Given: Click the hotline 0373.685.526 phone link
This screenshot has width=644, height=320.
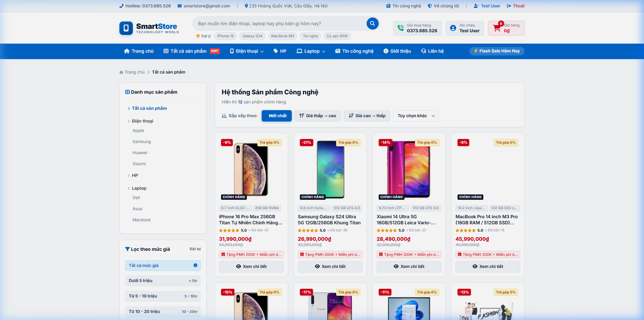Looking at the screenshot, I should [x=145, y=6].
